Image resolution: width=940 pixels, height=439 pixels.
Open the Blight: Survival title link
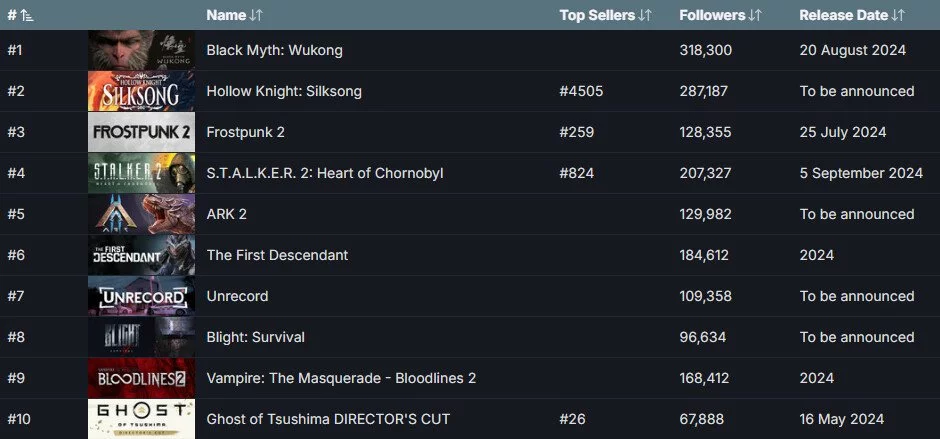click(255, 337)
